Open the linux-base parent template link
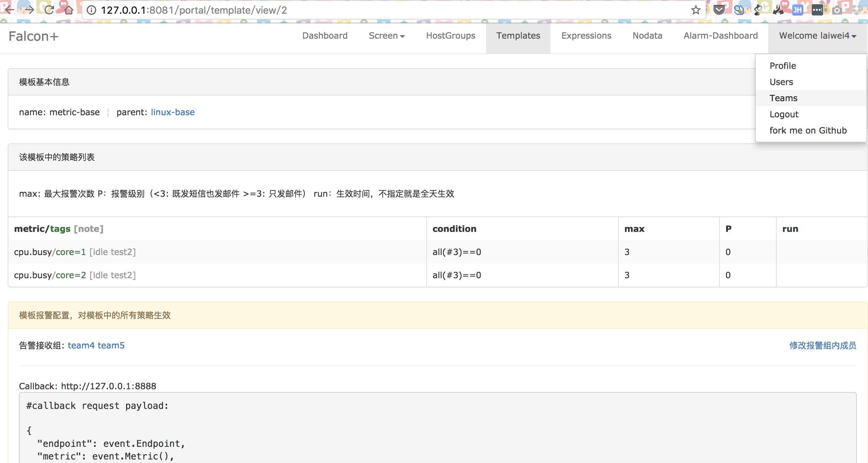 (172, 112)
